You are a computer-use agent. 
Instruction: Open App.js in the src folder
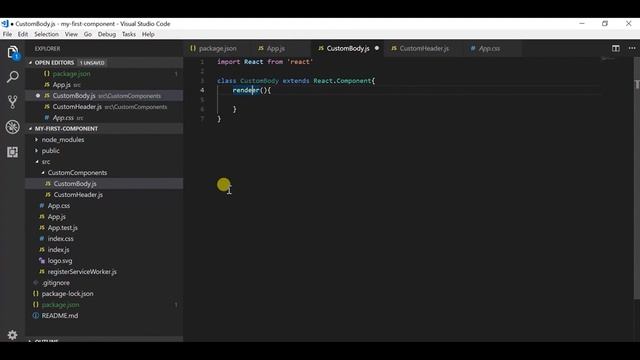coord(57,217)
